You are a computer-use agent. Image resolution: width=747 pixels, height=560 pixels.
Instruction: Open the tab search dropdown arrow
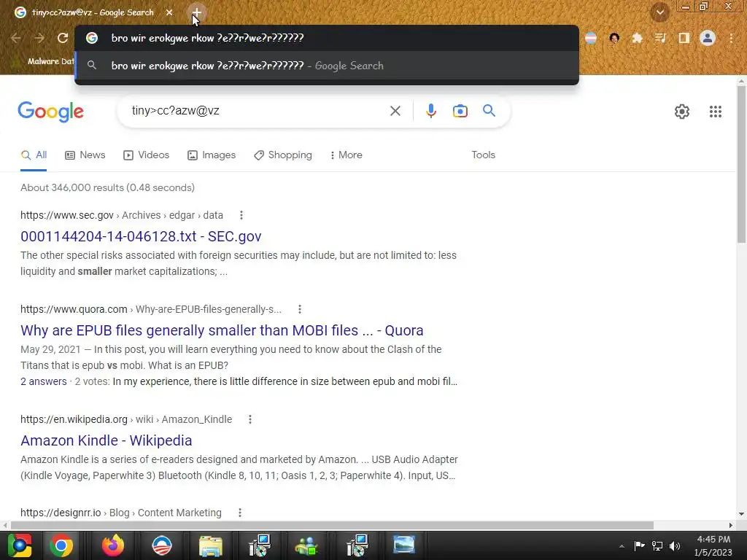[660, 12]
